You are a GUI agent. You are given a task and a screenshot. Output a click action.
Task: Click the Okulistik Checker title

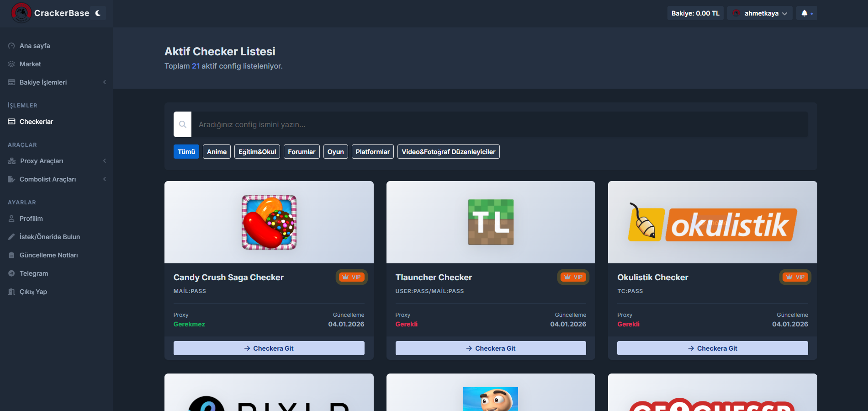coord(653,278)
